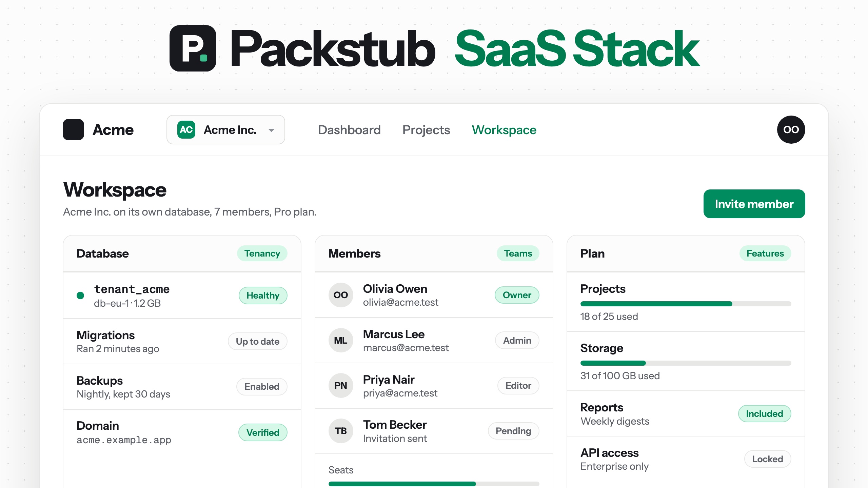Click the Invite member button
Screen dimensions: 868x488
(754, 204)
